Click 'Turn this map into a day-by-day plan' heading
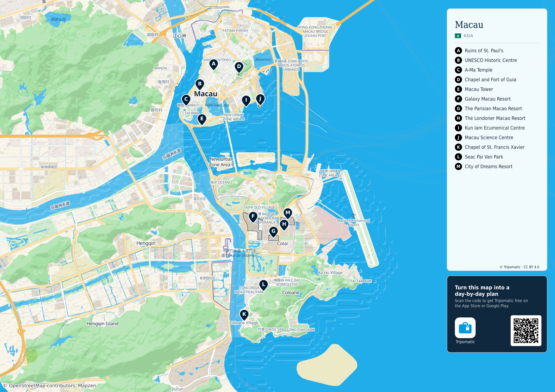 pyautogui.click(x=482, y=291)
